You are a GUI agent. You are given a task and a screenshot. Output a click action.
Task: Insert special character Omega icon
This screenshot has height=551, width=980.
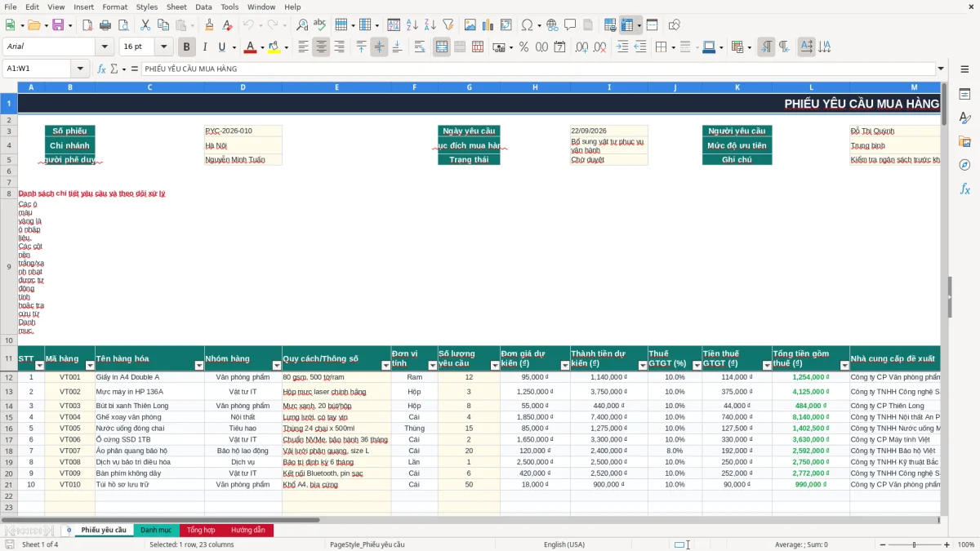527,25
